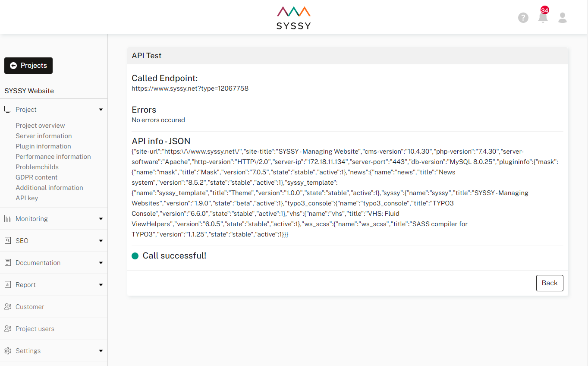This screenshot has height=366, width=588.
Task: Open the user profile icon
Action: 562,18
